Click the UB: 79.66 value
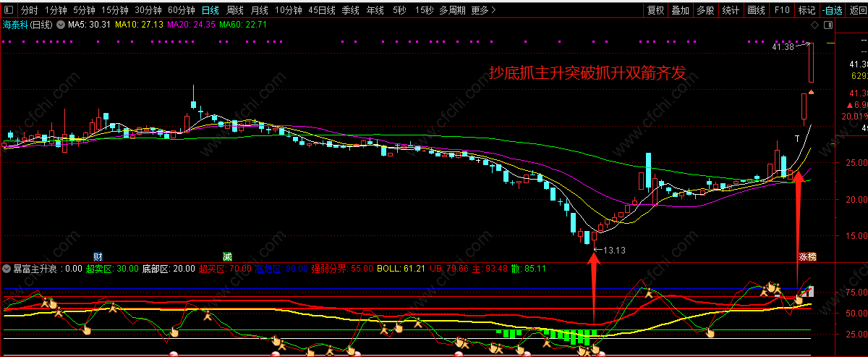This screenshot has width=868, height=357. (x=449, y=269)
